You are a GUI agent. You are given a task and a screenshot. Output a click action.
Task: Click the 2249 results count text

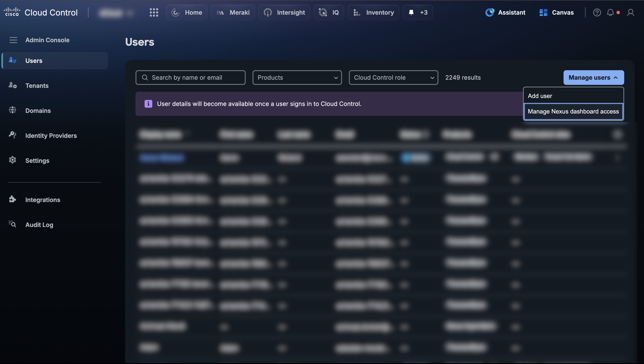click(463, 77)
